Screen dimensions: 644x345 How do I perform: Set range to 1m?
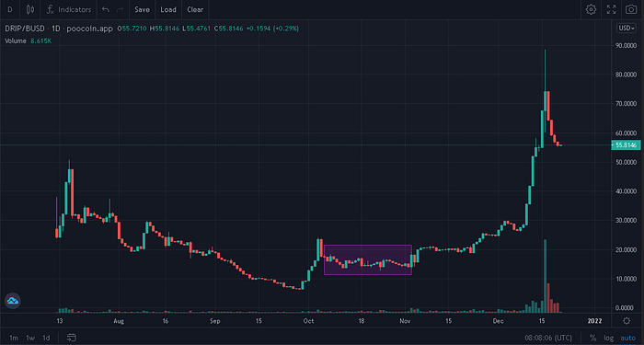(x=14, y=338)
